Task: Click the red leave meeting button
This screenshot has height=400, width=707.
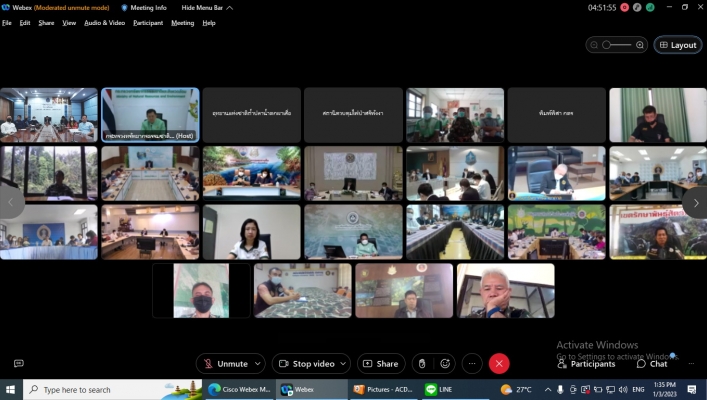Action: [499, 364]
